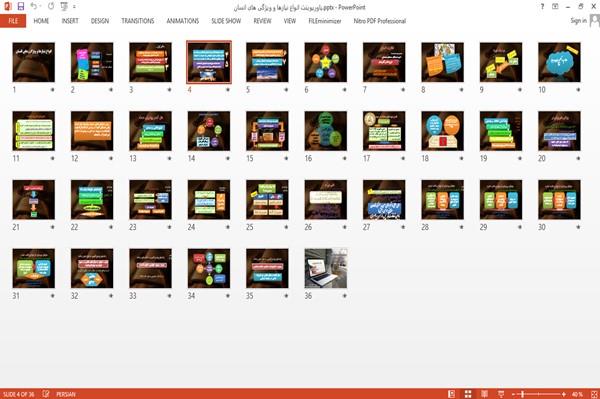The image size is (600, 399).
Task: Click the zoom slider handle
Action: (522, 394)
